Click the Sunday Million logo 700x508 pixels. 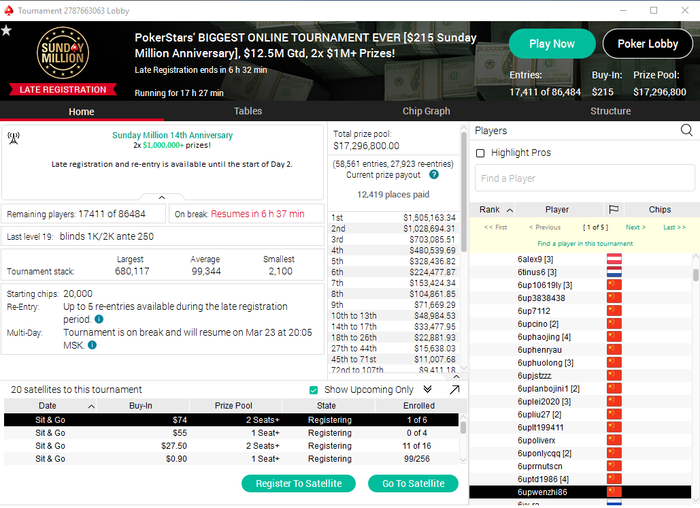point(63,53)
